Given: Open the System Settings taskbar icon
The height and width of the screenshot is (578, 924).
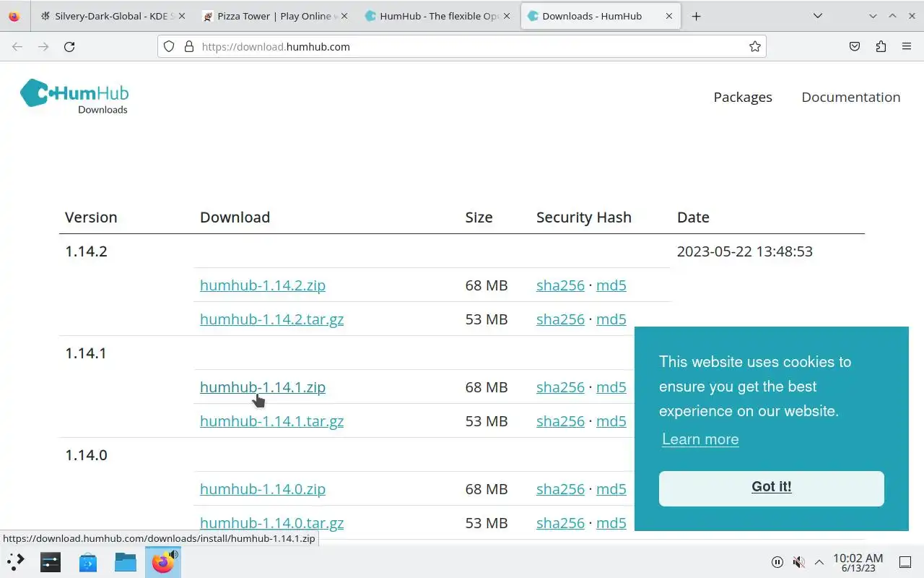Looking at the screenshot, I should coord(51,561).
